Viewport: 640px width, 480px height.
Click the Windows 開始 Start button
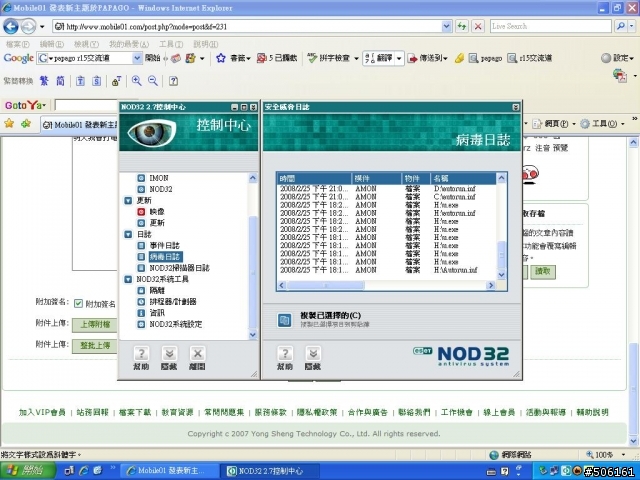(27, 471)
